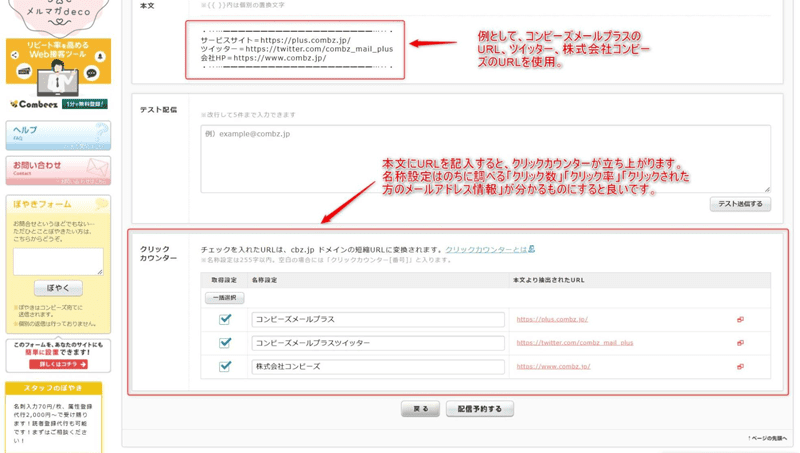The image size is (800, 453).
Task: Click the ぼやきフォーム text box
Action: coord(58,261)
